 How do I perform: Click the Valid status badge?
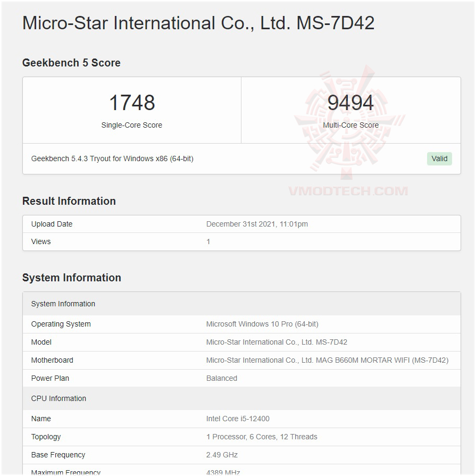(439, 158)
